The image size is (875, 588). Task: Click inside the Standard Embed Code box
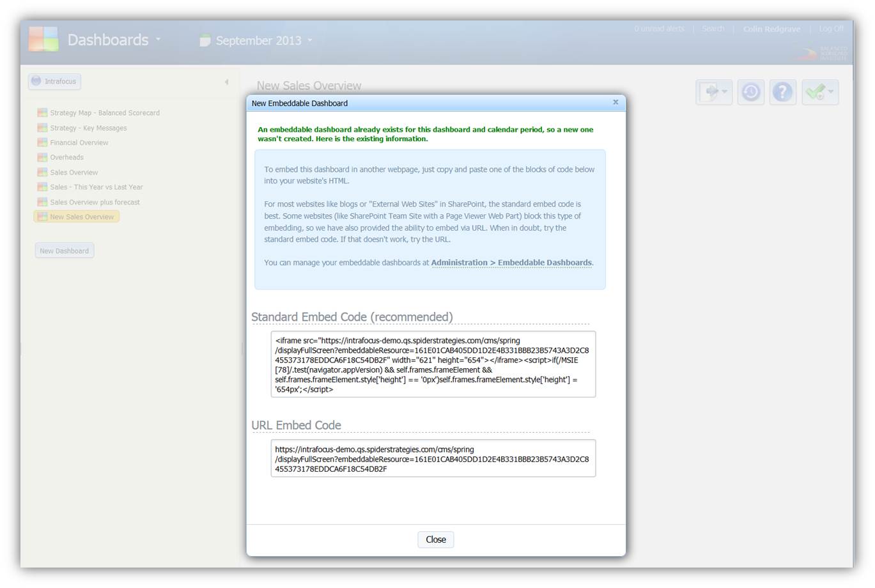433,364
